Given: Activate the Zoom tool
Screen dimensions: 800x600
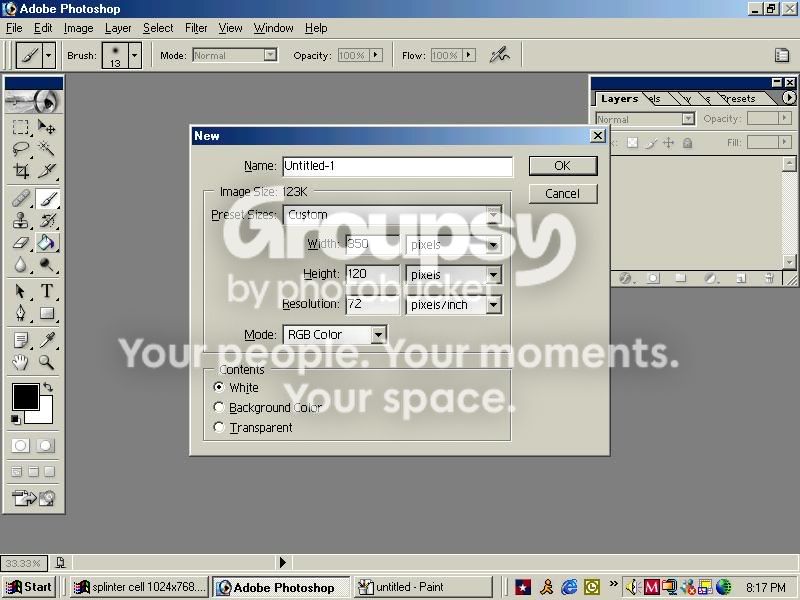Looking at the screenshot, I should click(x=46, y=362).
